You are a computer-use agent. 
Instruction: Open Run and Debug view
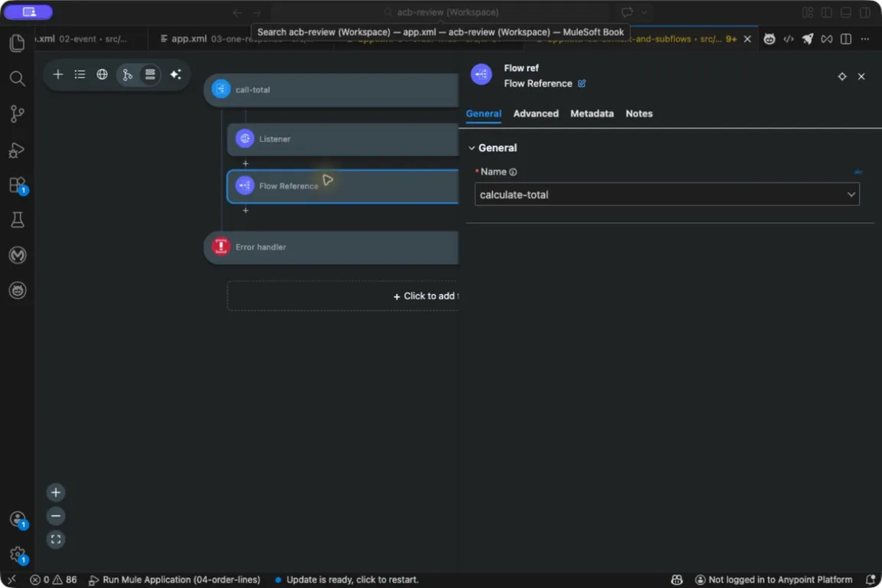point(18,150)
